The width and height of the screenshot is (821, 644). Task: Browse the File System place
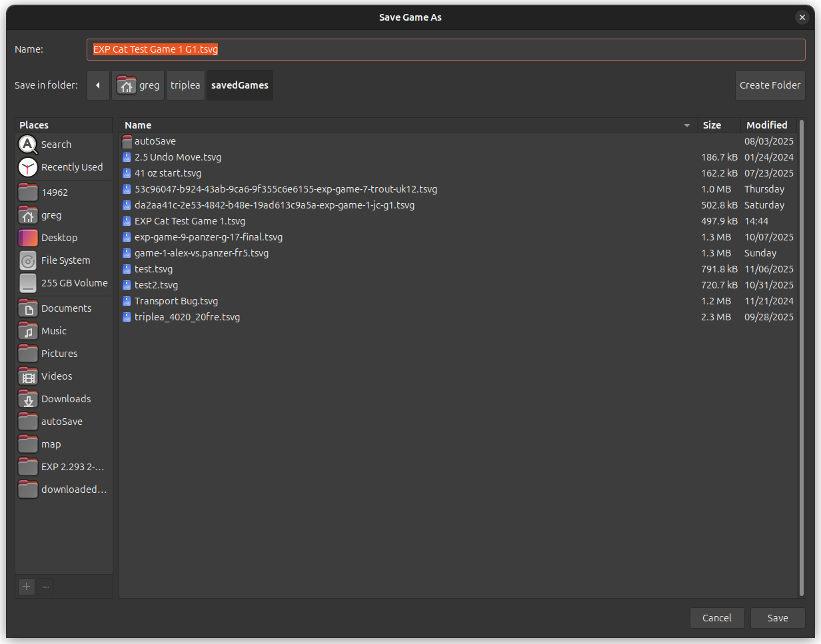coord(66,260)
